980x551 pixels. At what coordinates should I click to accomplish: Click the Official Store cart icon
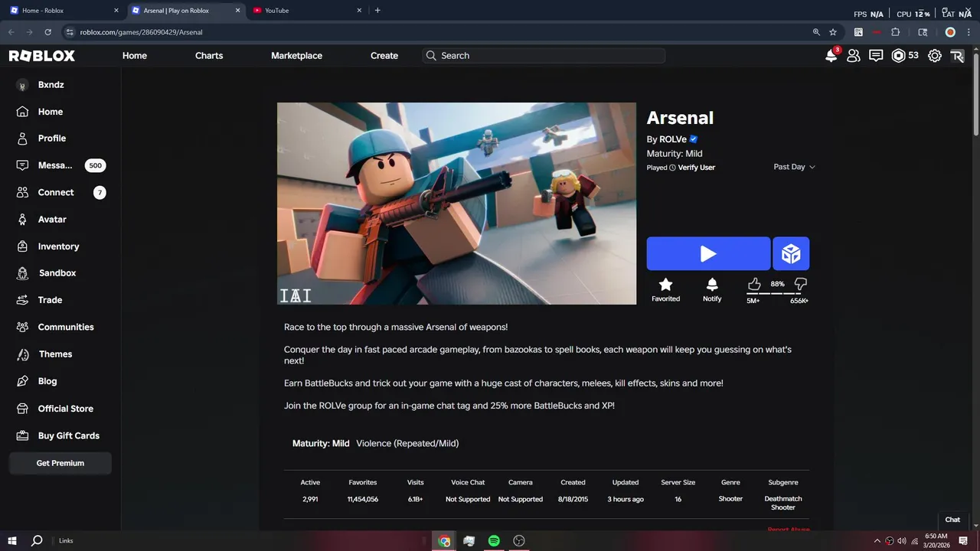coord(23,409)
